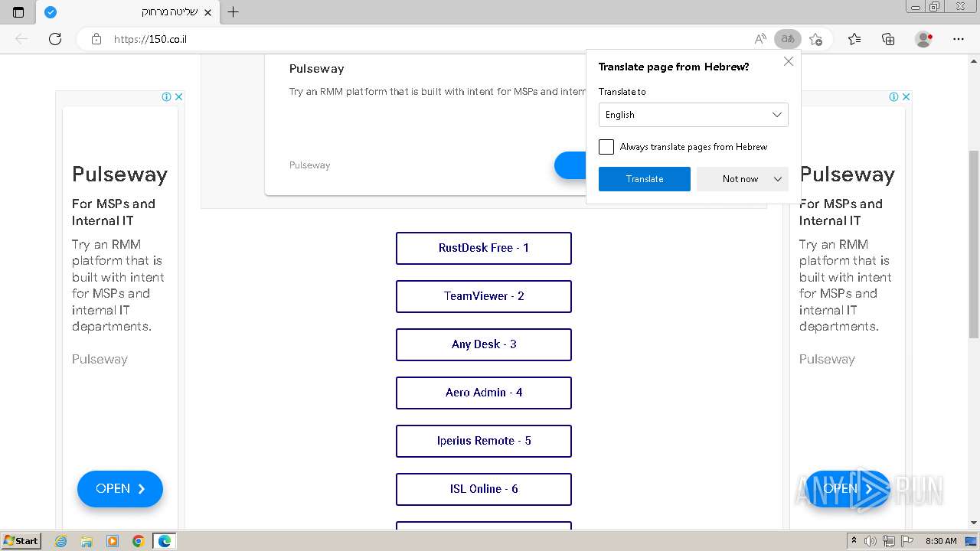This screenshot has height=551, width=980.
Task: Open TeamViewer - 2 link
Action: pos(484,296)
